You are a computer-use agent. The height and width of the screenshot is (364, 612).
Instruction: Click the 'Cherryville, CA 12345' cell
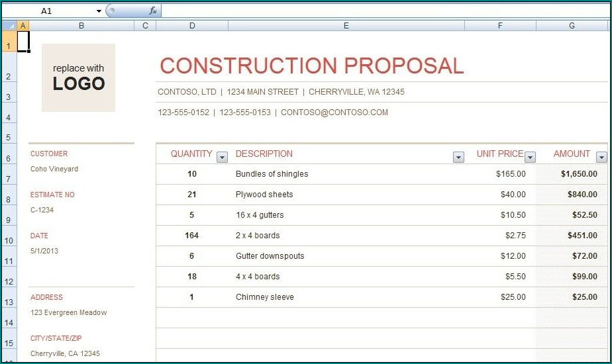click(x=65, y=353)
